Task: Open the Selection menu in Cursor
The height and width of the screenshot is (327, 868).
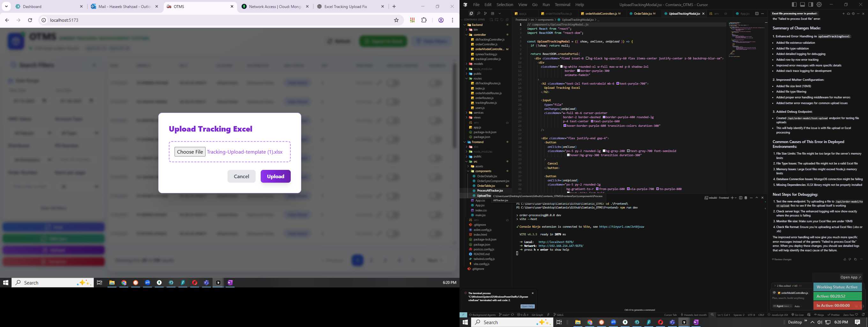Action: point(505,5)
